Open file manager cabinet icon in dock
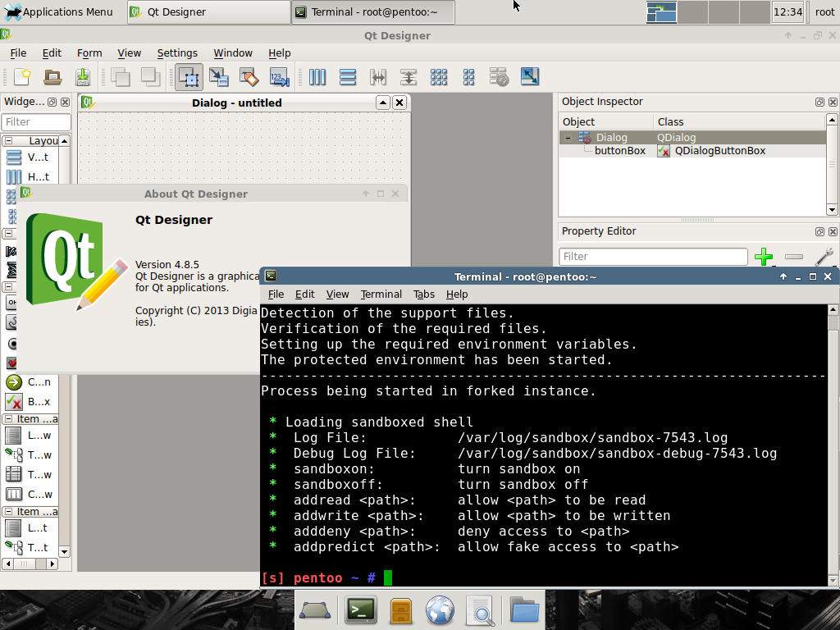This screenshot has height=630, width=840. [x=400, y=610]
